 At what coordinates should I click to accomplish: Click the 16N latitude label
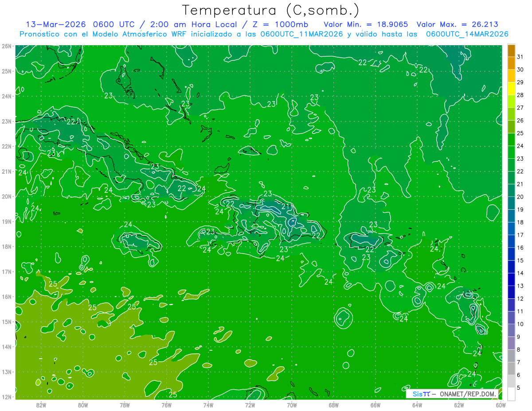pyautogui.click(x=6, y=297)
